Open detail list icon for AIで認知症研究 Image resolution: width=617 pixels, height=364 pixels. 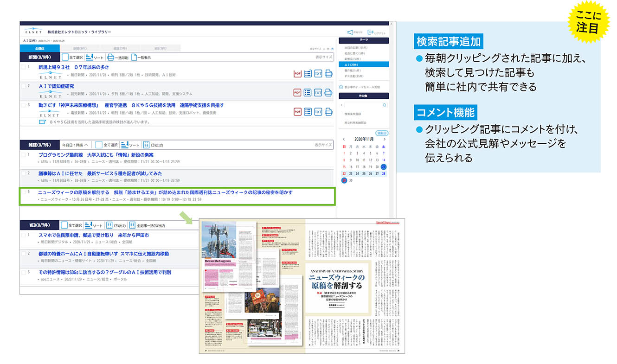[x=308, y=92]
